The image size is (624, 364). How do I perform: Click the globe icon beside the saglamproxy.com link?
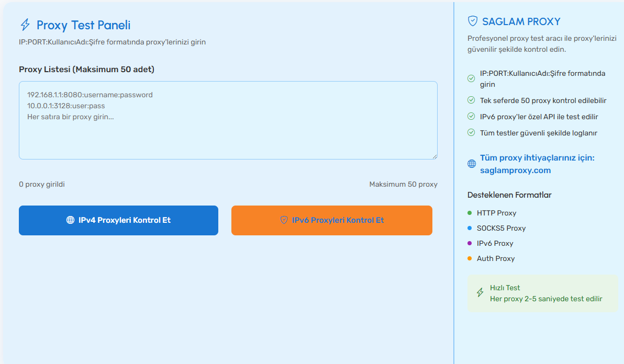click(472, 164)
